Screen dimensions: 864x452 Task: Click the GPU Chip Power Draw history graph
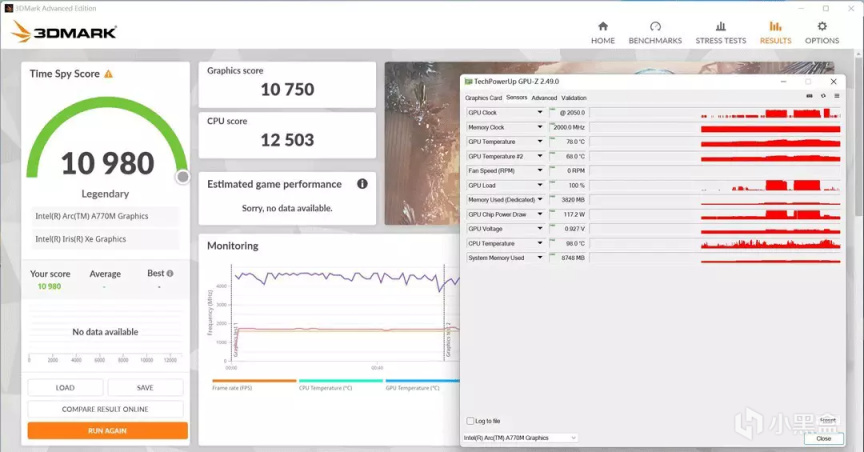click(x=715, y=214)
